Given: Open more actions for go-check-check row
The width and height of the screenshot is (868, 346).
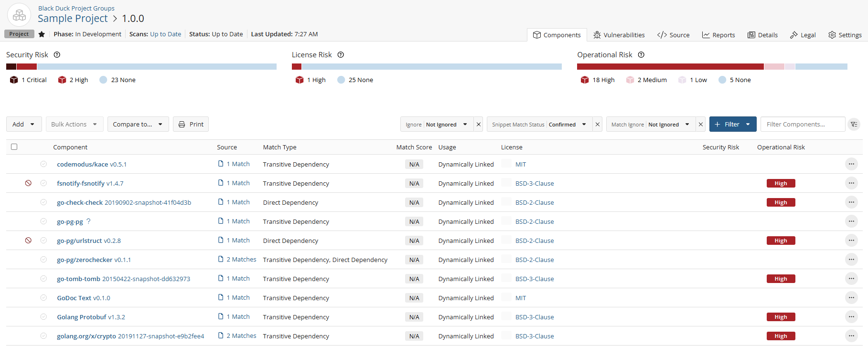Looking at the screenshot, I should pyautogui.click(x=851, y=202).
